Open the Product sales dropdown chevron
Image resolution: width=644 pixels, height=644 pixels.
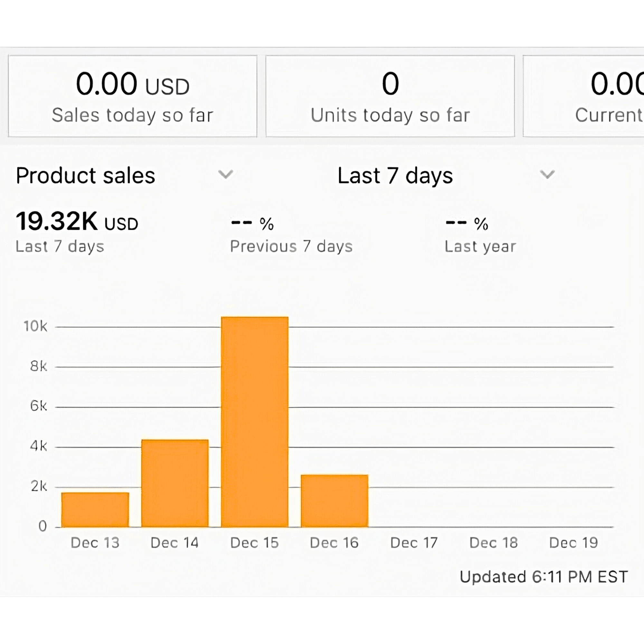coord(226,174)
